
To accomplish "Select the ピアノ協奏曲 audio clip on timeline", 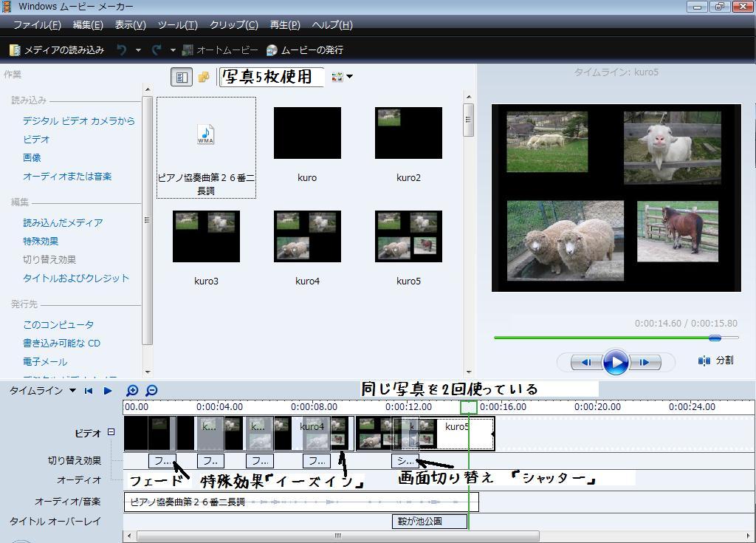I will (301, 502).
